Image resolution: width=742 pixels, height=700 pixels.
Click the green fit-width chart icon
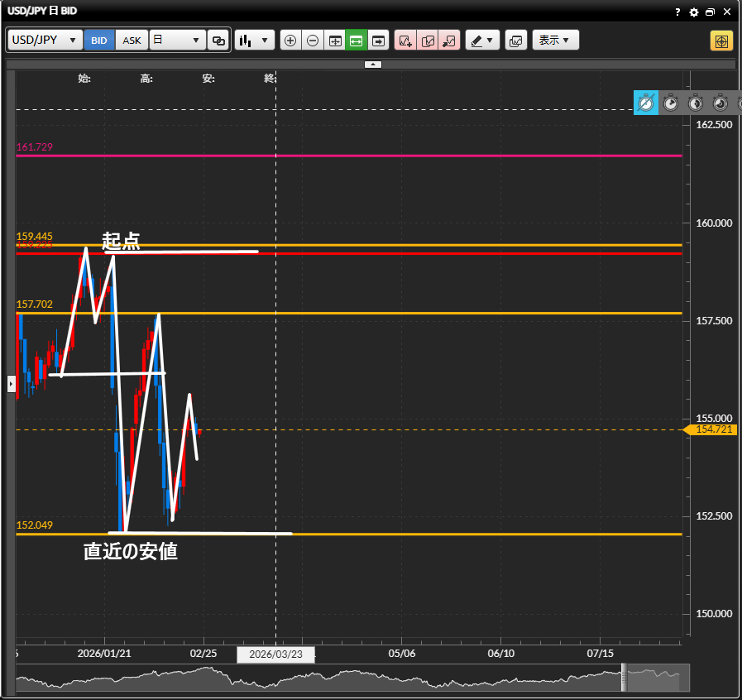pyautogui.click(x=357, y=41)
